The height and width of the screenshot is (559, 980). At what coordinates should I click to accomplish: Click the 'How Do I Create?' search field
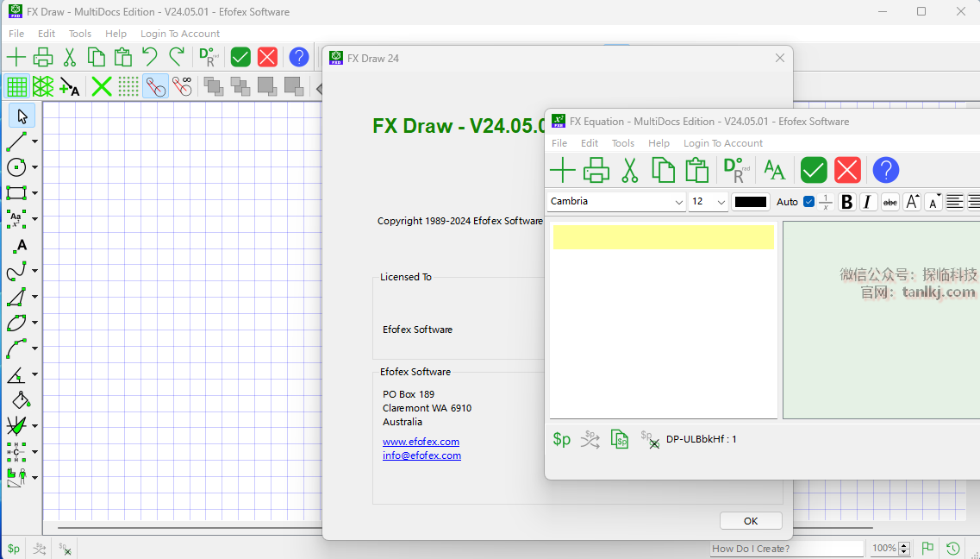click(x=786, y=549)
